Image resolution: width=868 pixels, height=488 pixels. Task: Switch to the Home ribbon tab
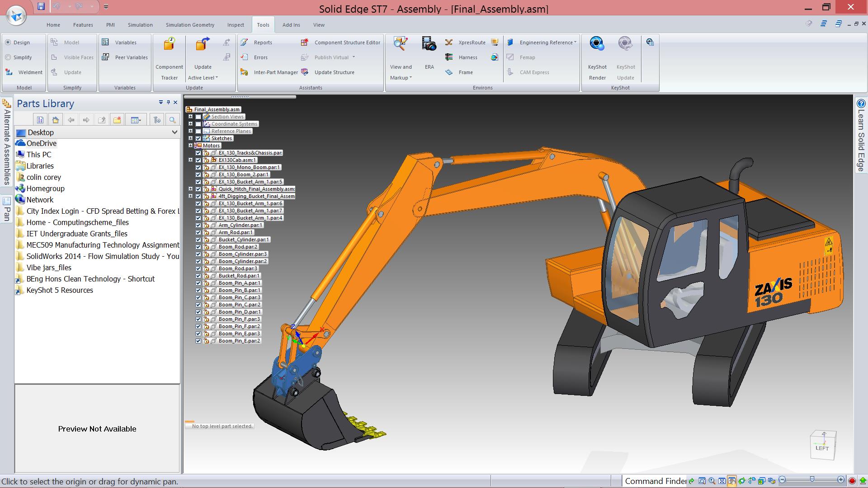click(x=53, y=25)
